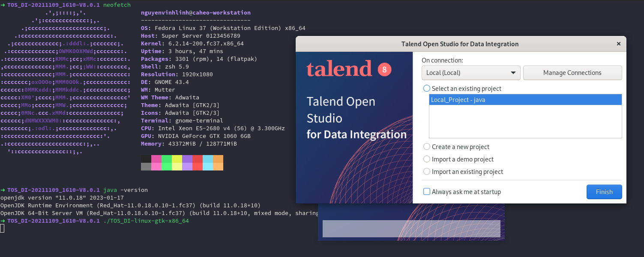Click the Manage Connections button
Screen dimensions: 644x257
(x=572, y=73)
